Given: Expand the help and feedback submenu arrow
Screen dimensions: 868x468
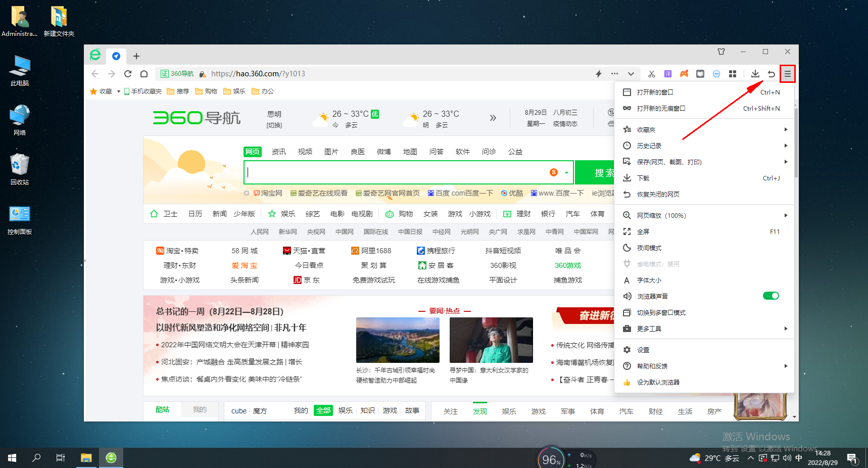Looking at the screenshot, I should click(786, 366).
